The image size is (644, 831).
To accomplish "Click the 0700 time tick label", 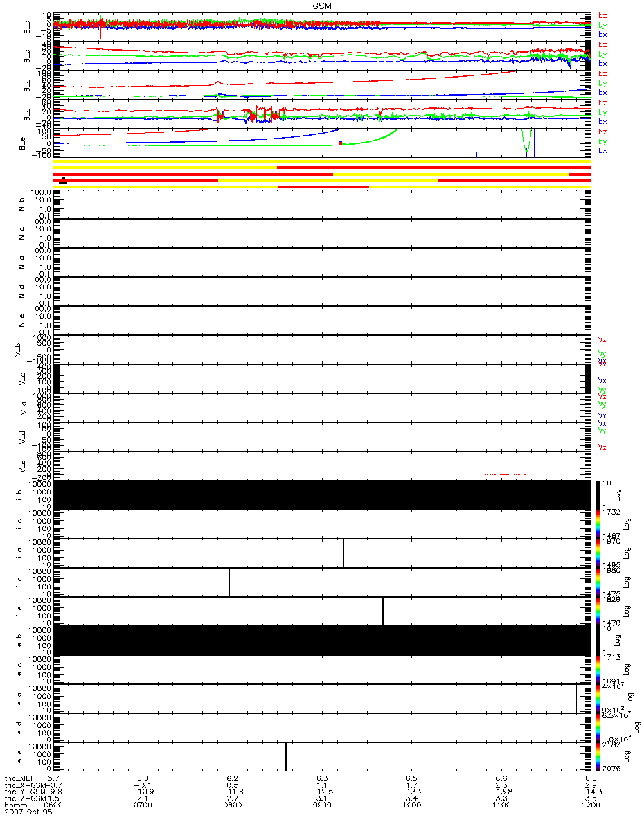I will click(143, 806).
